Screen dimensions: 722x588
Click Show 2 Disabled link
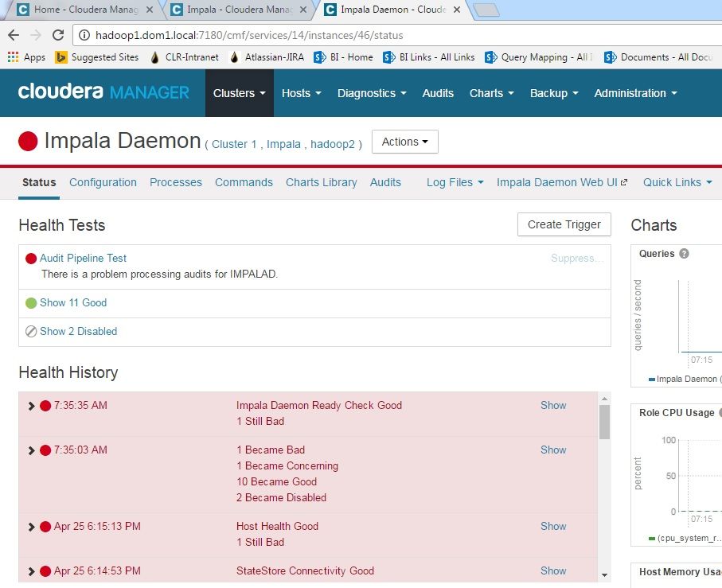point(78,331)
